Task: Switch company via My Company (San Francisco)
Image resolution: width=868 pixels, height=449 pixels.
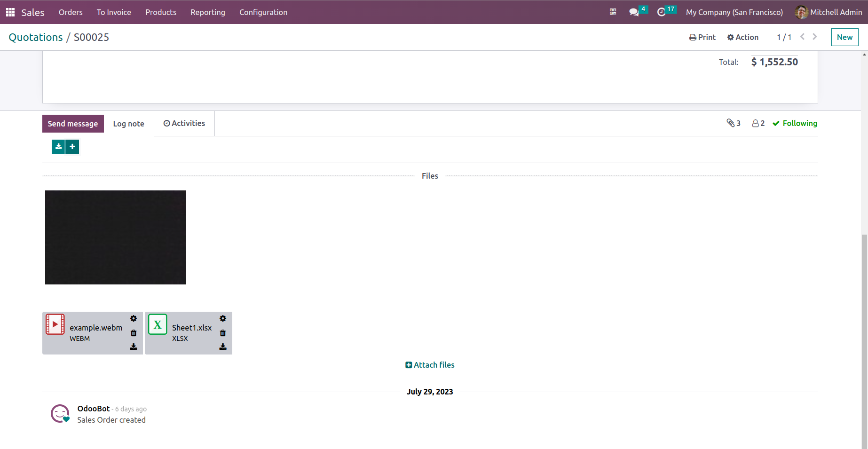Action: coord(734,12)
